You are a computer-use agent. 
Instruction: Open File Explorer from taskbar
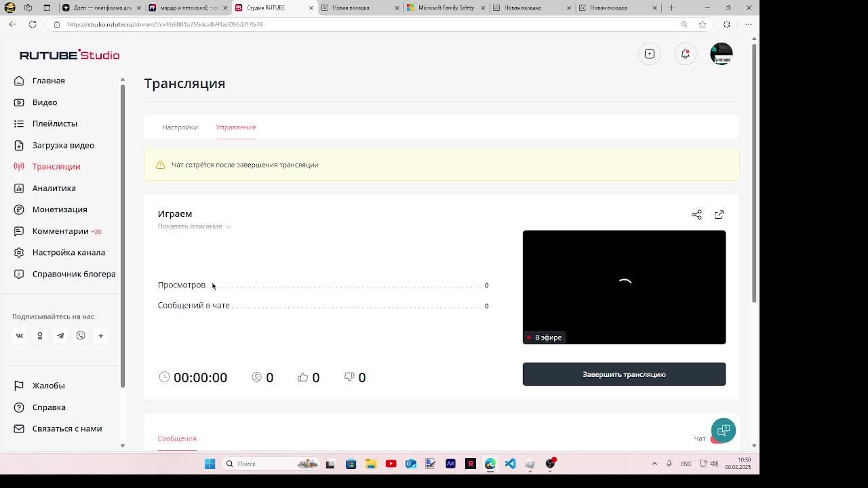point(371,464)
